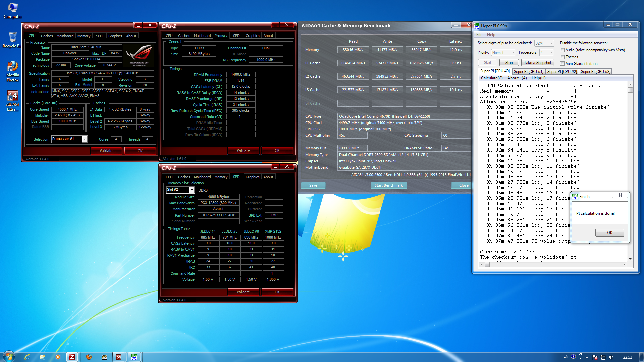Click the Hyper PI taskbar icon
The image size is (644, 362).
click(x=134, y=357)
